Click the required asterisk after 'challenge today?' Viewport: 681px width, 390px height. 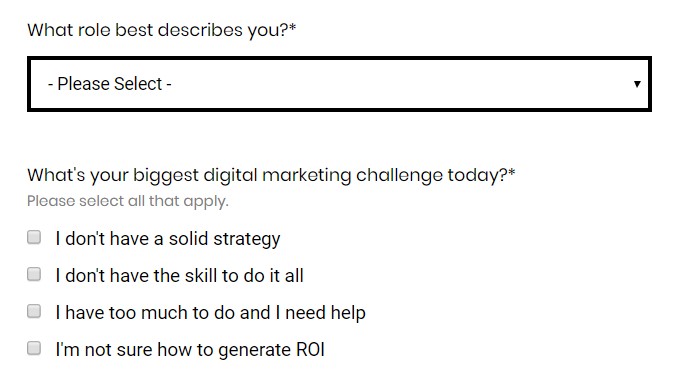pyautogui.click(x=512, y=173)
